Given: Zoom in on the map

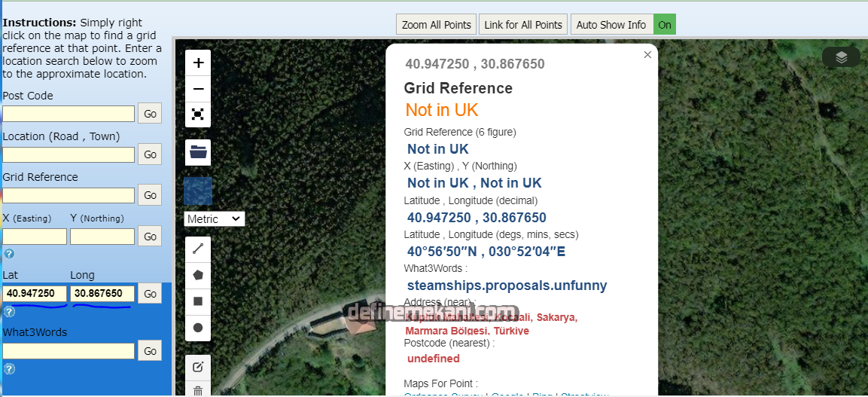Looking at the screenshot, I should [x=198, y=63].
